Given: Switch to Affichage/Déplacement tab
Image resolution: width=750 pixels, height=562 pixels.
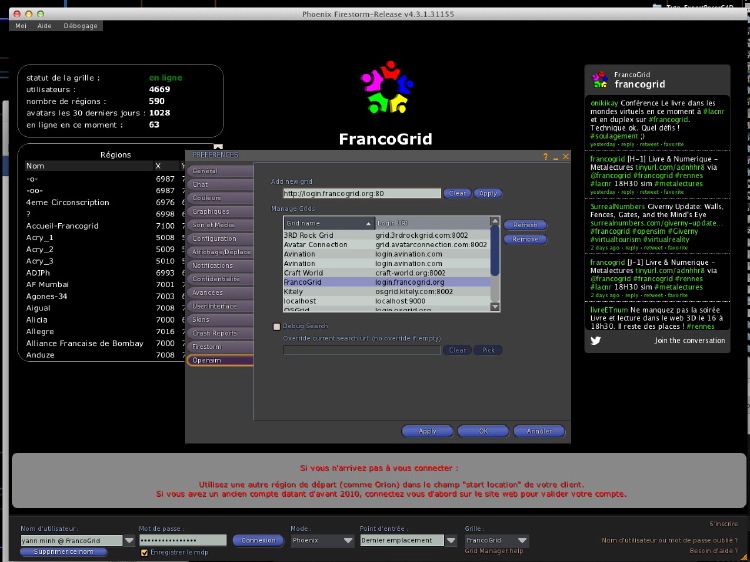Looking at the screenshot, I should pyautogui.click(x=220, y=252).
